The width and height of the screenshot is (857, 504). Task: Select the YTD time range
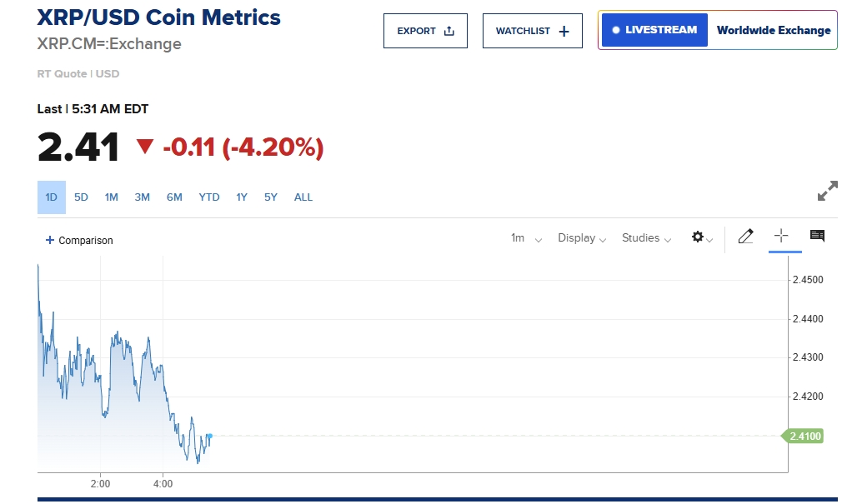209,197
